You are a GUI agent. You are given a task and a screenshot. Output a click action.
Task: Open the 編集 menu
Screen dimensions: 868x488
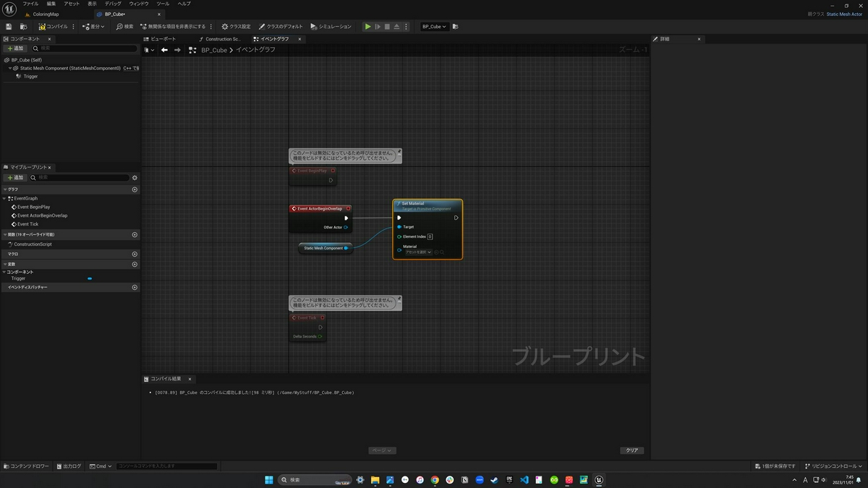51,4
